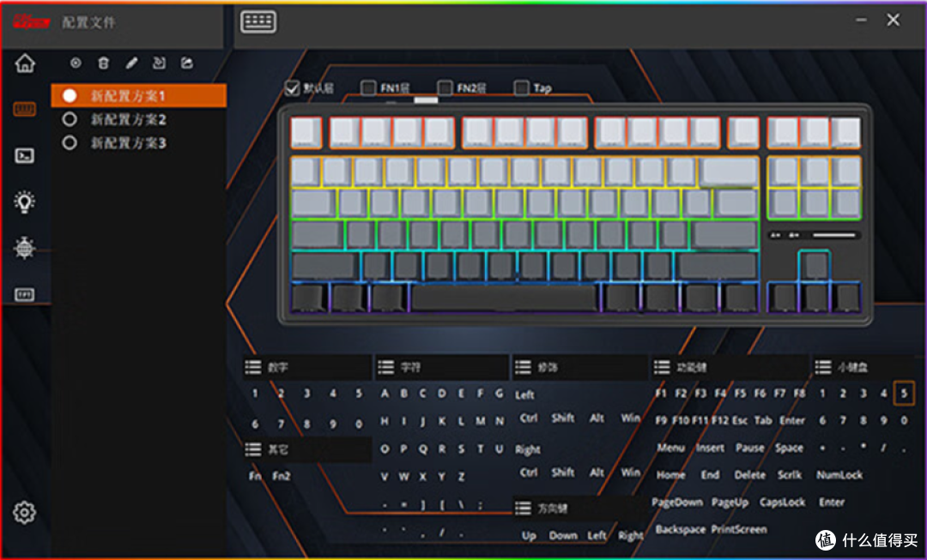Click the export profile icon
This screenshot has height=560, width=927.
click(187, 63)
